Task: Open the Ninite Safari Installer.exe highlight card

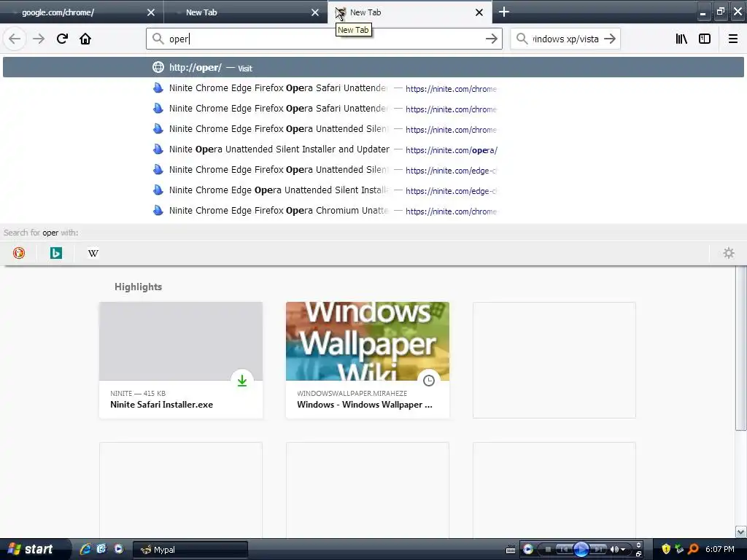Action: [x=181, y=360]
